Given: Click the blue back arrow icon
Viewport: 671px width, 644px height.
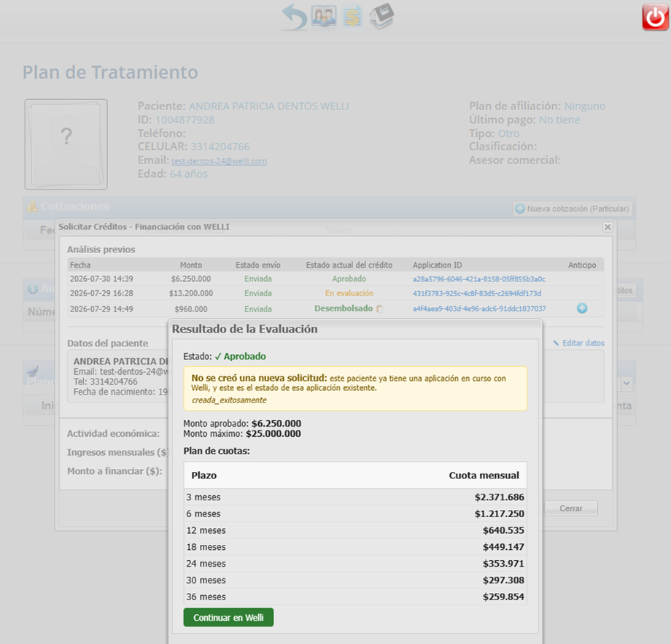Looking at the screenshot, I should [295, 17].
